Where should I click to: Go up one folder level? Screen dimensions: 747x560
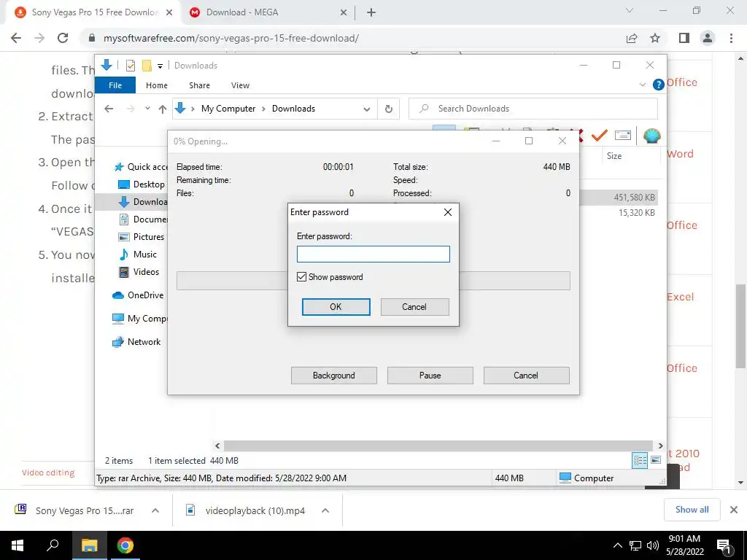(163, 109)
